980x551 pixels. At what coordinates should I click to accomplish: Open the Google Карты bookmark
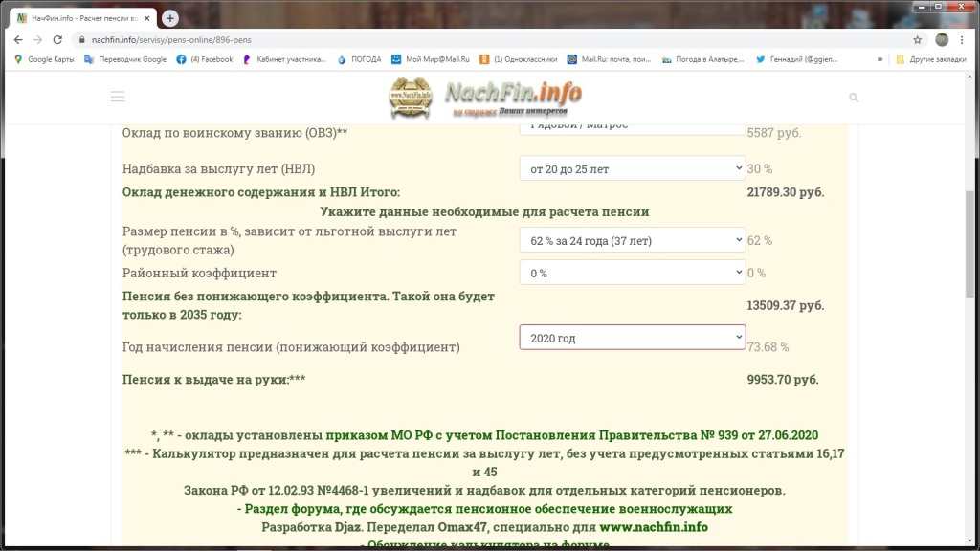[x=43, y=59]
